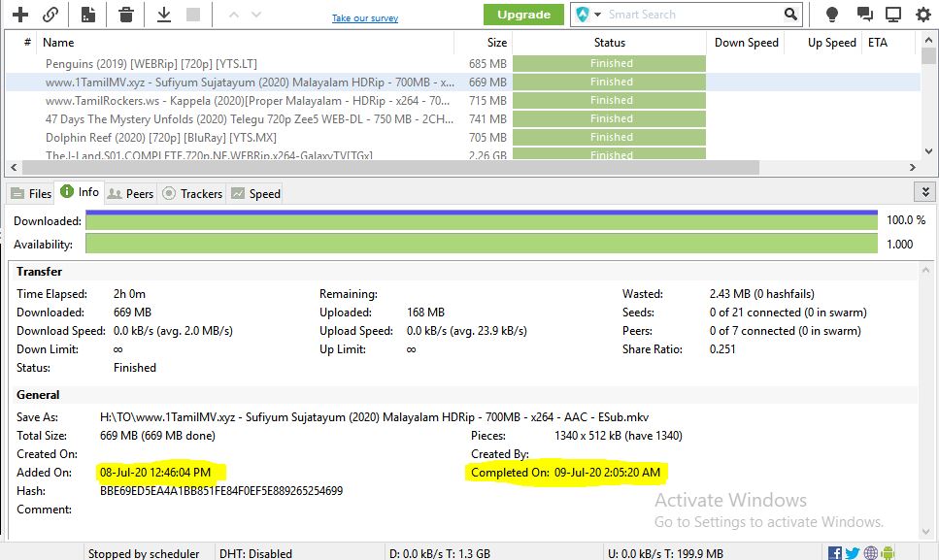Switch to the Files tab
The height and width of the screenshot is (560, 939).
[x=31, y=193]
